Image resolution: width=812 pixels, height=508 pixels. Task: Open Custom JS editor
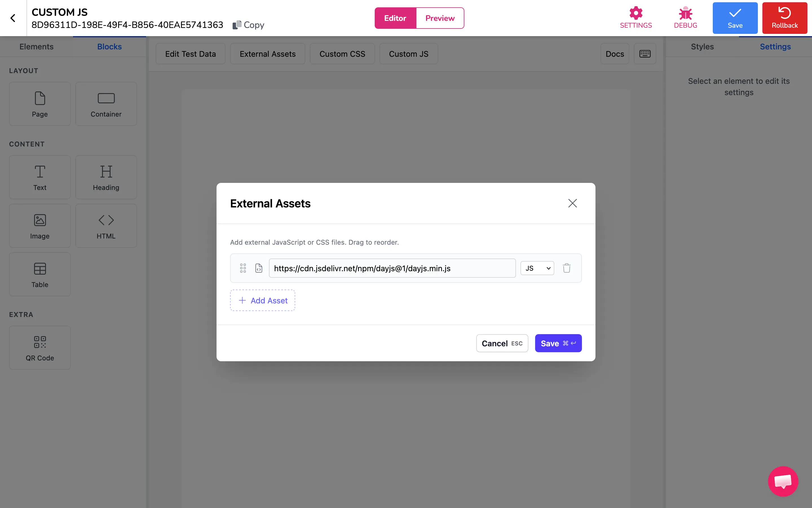408,54
